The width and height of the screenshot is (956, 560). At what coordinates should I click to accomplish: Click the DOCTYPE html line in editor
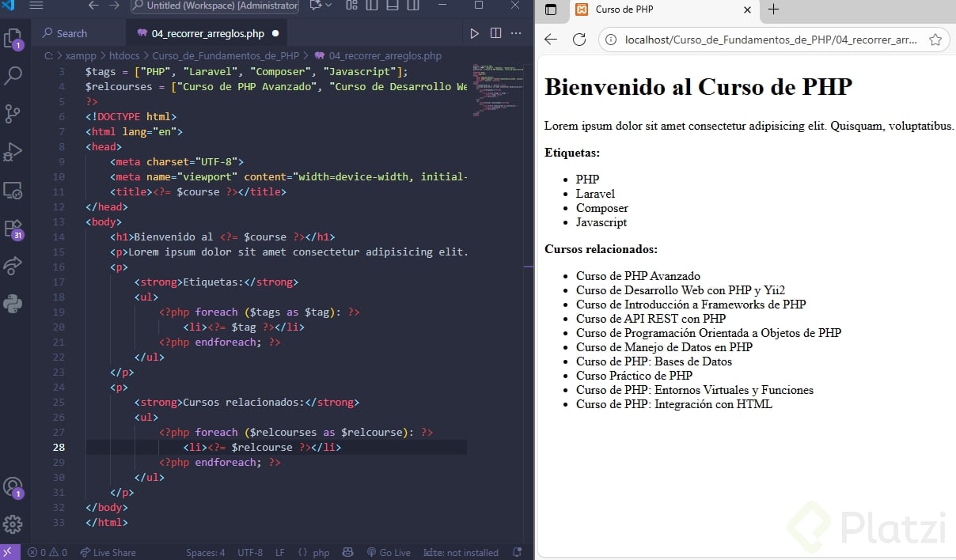[x=131, y=116]
